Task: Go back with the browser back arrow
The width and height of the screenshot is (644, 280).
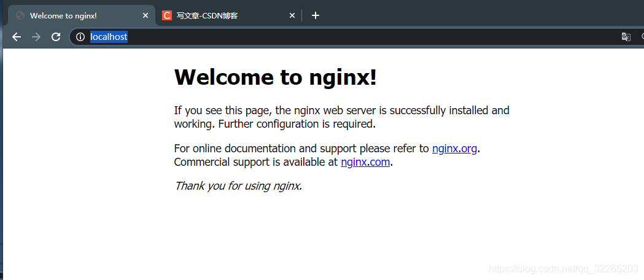Action: click(17, 37)
